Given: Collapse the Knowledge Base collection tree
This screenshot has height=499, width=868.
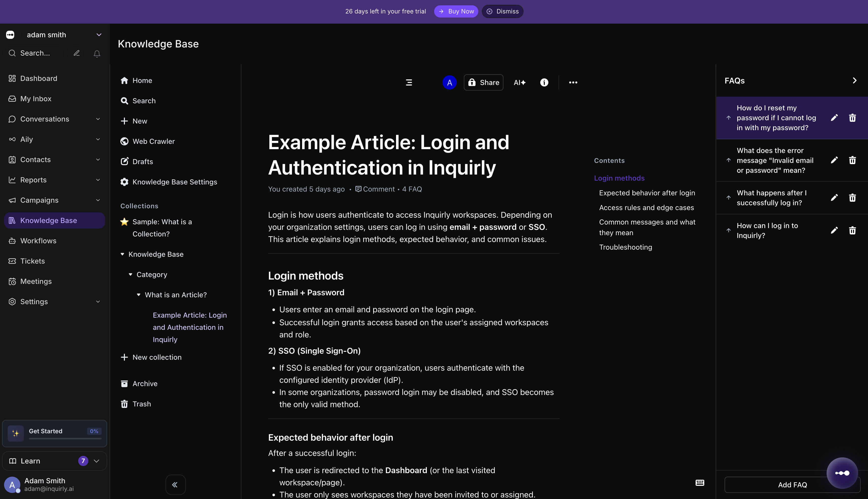Looking at the screenshot, I should pyautogui.click(x=122, y=254).
